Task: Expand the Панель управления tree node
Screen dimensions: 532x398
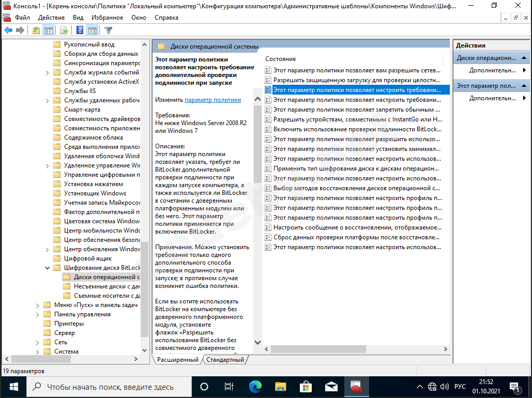Action: pos(38,314)
